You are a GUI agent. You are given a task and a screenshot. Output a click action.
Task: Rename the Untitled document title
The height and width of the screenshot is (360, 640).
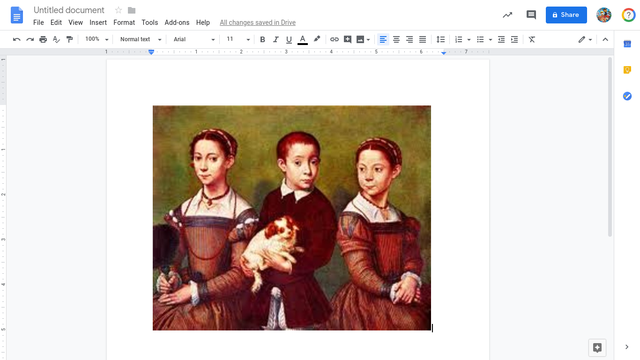(69, 10)
